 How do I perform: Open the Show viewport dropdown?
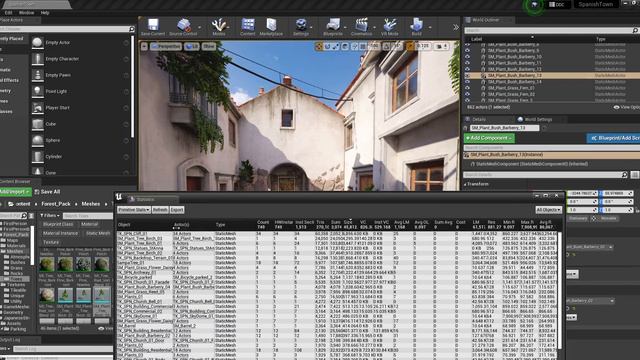209,47
